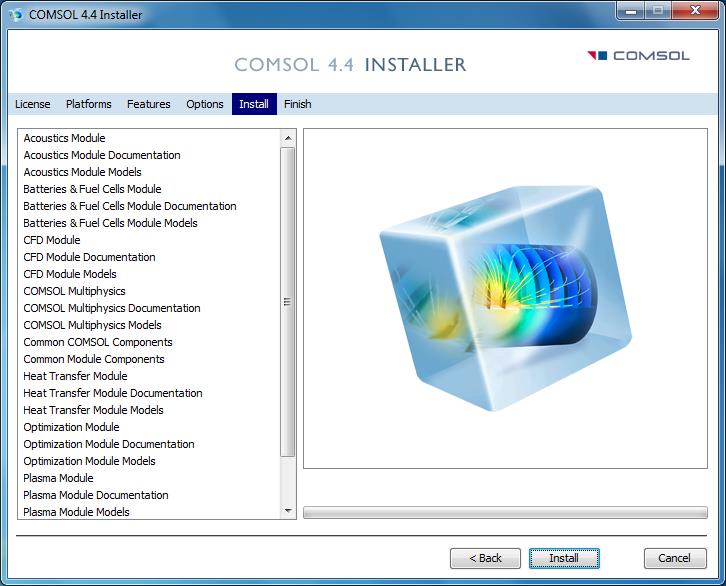Click the component list scrollbar thumb
The image size is (726, 586).
288,300
